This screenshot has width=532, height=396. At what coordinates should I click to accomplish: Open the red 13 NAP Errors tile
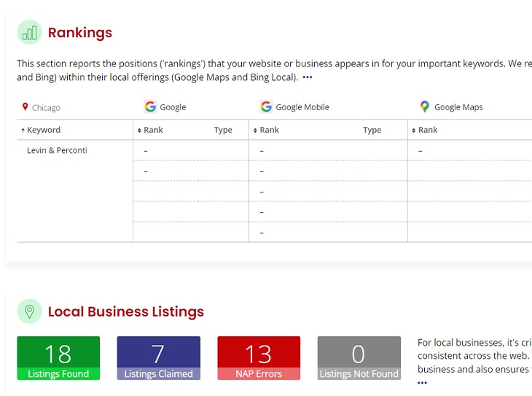click(x=259, y=357)
